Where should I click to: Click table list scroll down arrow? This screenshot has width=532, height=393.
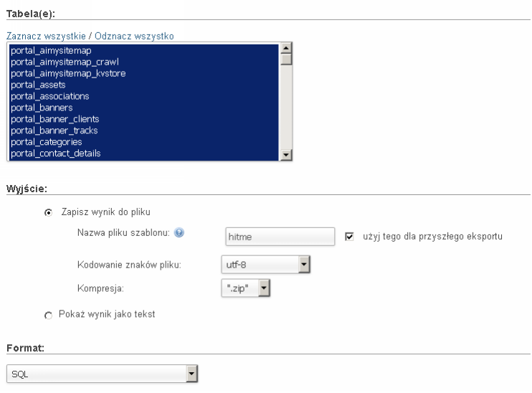click(x=286, y=155)
